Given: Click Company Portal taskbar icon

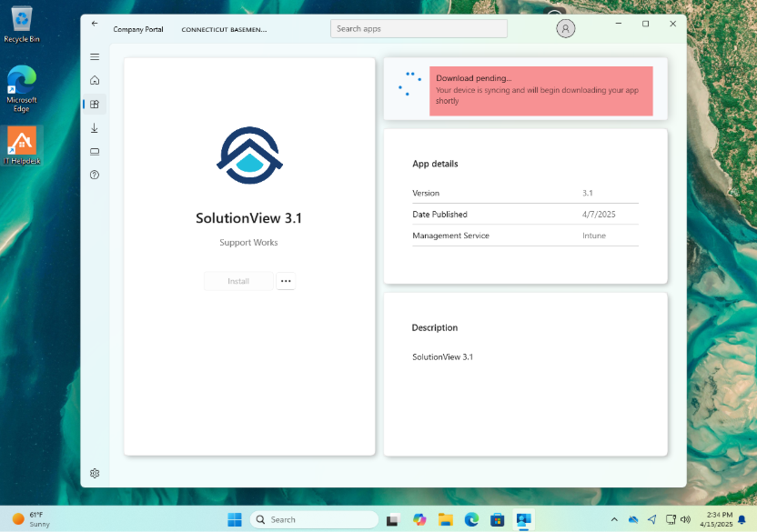Looking at the screenshot, I should pyautogui.click(x=524, y=519).
